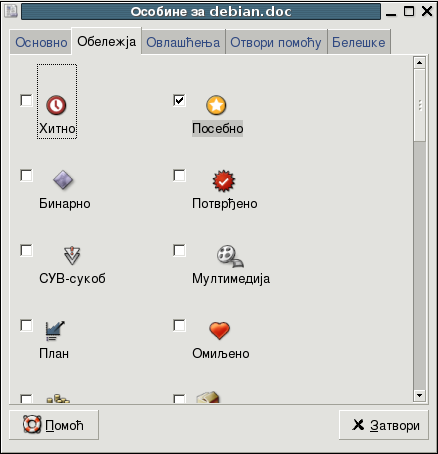The image size is (438, 454).
Task: Uncheck the Посебно emblem checkbox
Action: [x=179, y=100]
